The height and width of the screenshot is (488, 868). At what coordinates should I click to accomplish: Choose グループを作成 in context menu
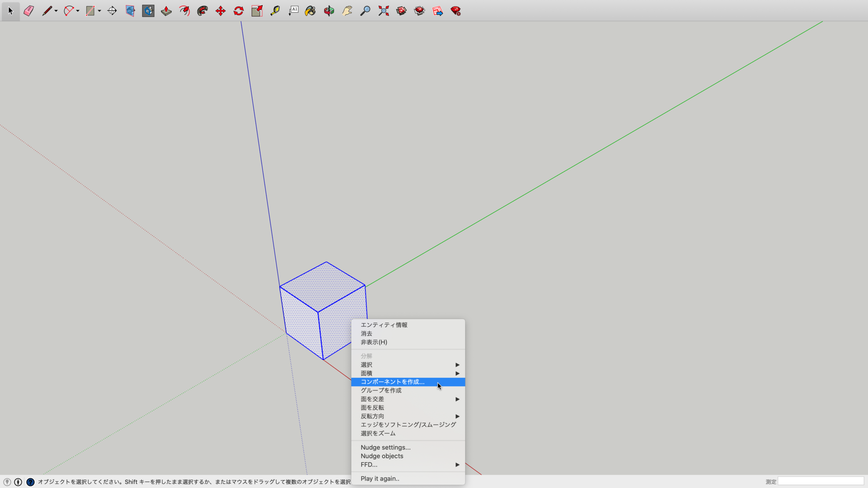point(381,390)
